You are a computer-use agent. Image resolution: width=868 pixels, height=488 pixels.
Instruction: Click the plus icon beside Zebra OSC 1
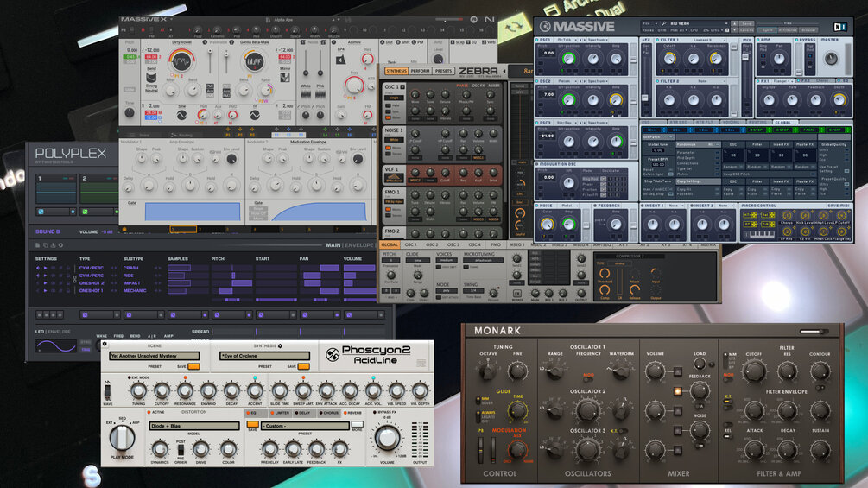402,87
